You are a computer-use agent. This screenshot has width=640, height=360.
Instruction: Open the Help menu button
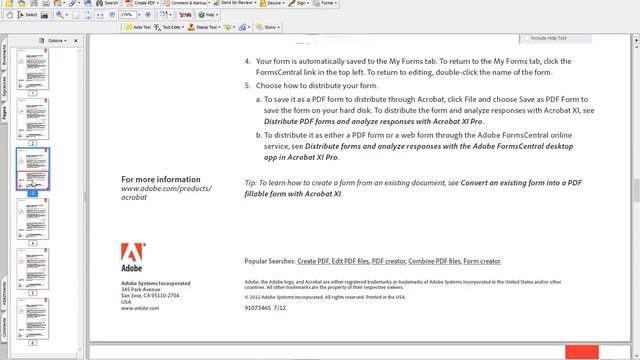coord(208,15)
